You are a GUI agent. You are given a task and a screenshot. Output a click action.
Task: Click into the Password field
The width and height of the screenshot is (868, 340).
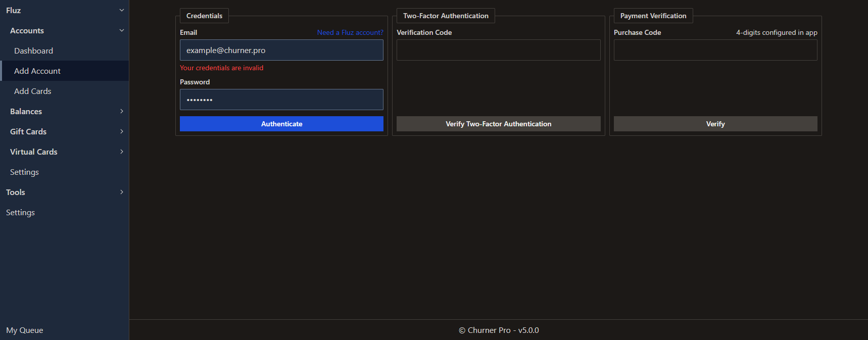point(281,100)
